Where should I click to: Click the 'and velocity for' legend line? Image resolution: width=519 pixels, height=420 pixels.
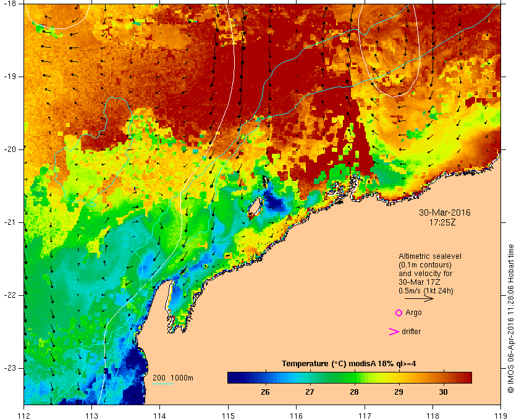tap(425, 274)
